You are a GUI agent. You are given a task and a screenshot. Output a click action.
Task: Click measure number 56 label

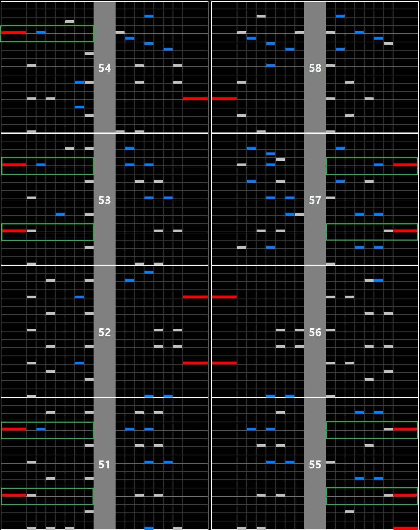click(x=315, y=332)
